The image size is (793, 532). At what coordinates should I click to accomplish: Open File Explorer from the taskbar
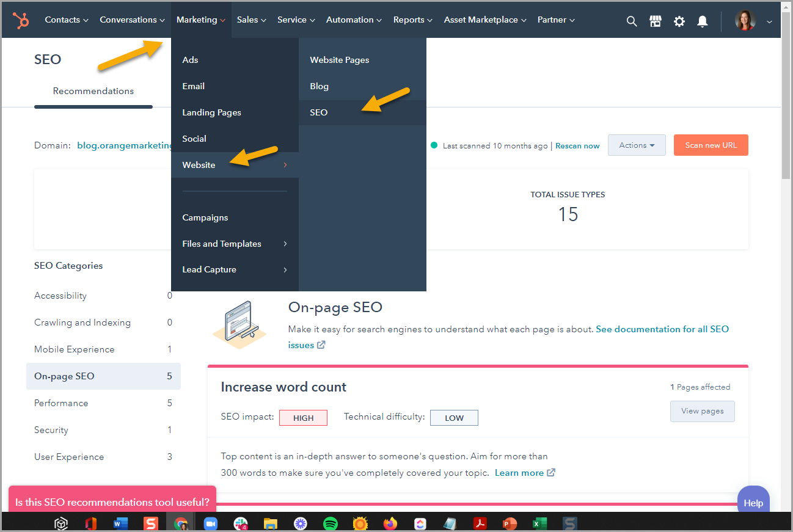(x=271, y=523)
